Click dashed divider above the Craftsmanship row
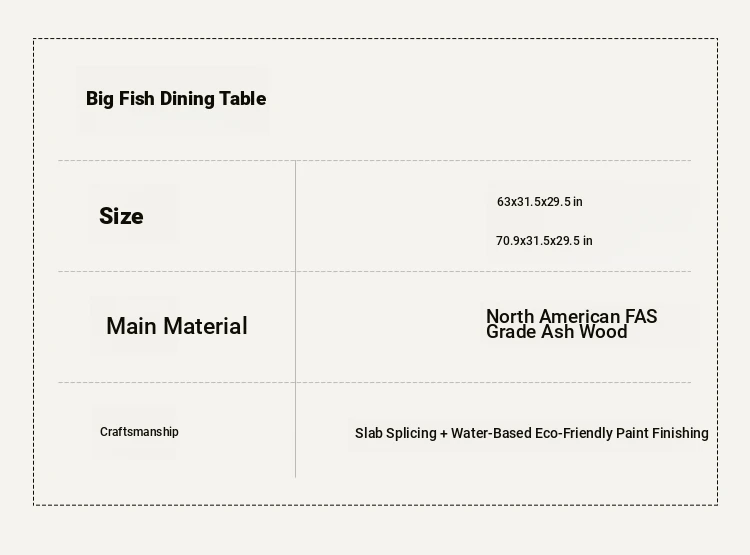Image resolution: width=750 pixels, height=555 pixels. (375, 382)
